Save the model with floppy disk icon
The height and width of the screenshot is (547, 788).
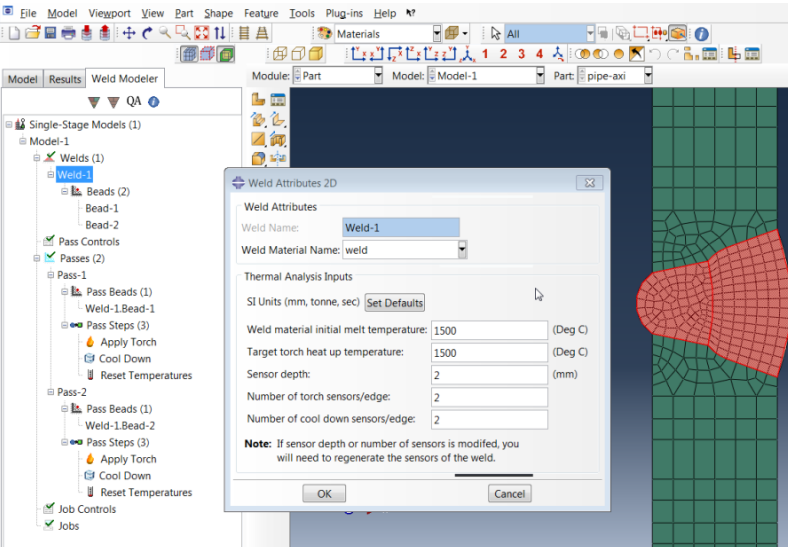[50, 33]
